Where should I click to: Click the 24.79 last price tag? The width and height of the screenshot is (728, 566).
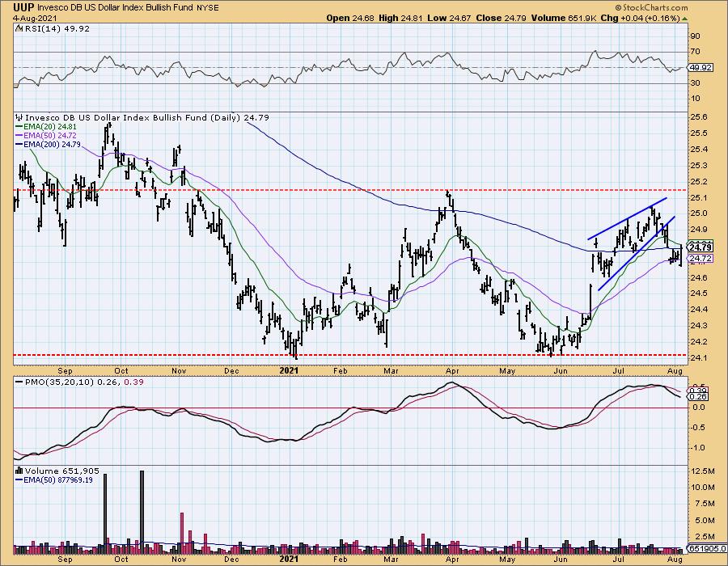pyautogui.click(x=700, y=247)
